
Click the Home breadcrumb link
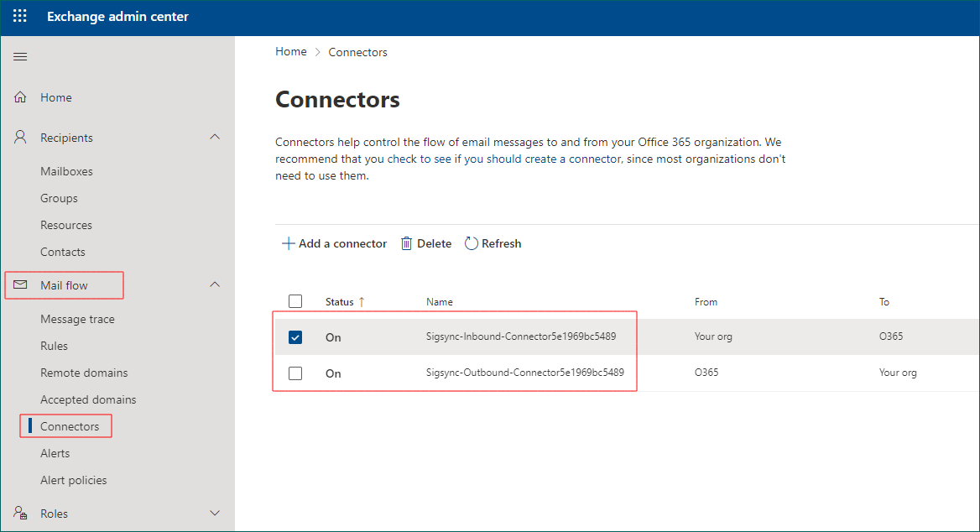tap(291, 52)
